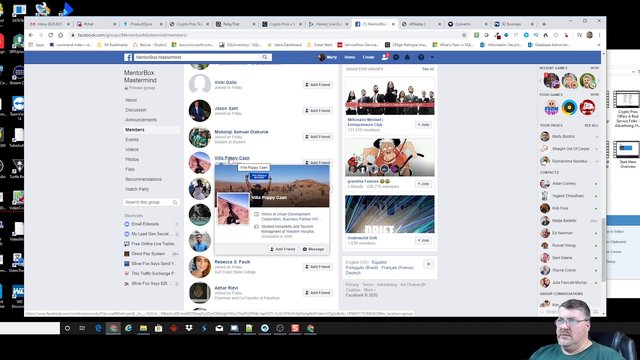Open a new browser tab

point(544,24)
